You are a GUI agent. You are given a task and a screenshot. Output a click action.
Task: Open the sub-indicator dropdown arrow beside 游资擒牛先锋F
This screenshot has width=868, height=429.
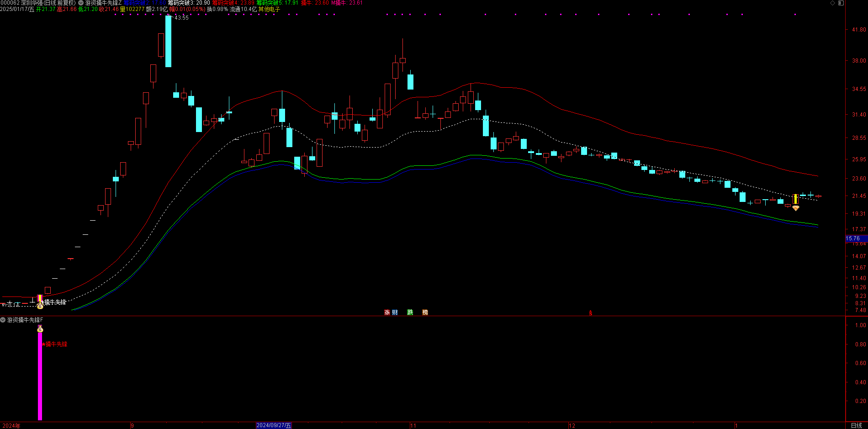[3, 320]
